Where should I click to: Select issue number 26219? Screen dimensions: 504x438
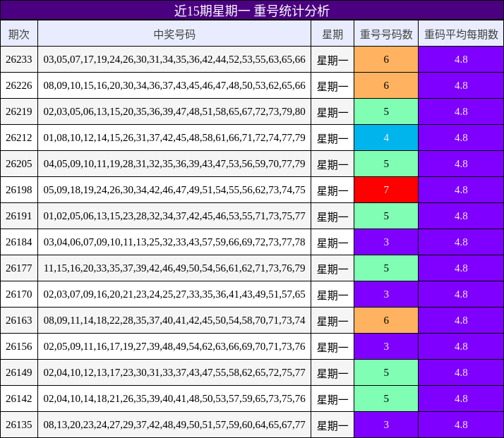coord(19,111)
